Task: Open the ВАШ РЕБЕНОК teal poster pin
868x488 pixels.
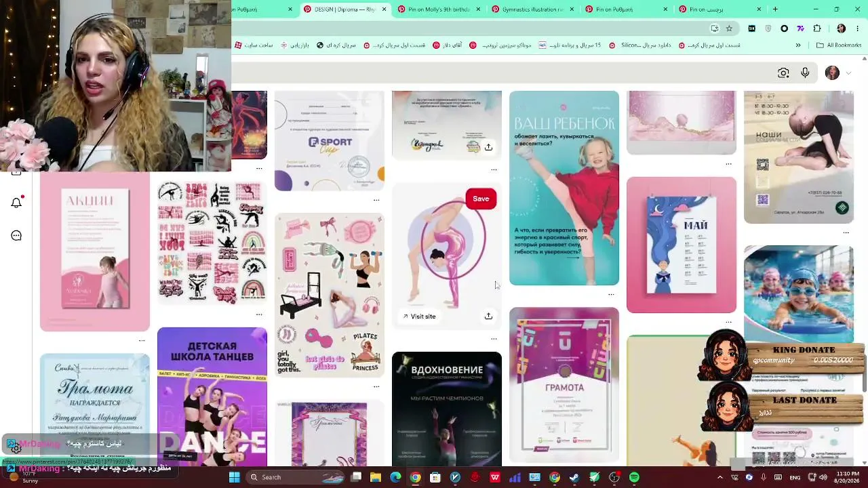Action: coord(564,188)
